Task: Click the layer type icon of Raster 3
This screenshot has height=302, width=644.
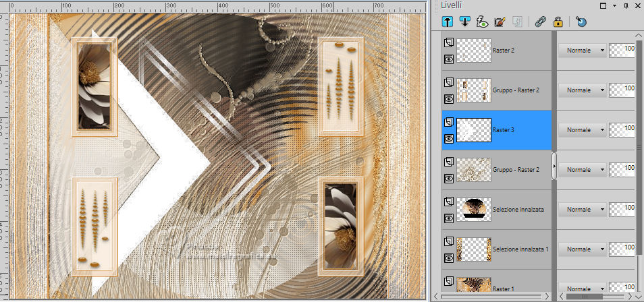Action: click(x=449, y=122)
